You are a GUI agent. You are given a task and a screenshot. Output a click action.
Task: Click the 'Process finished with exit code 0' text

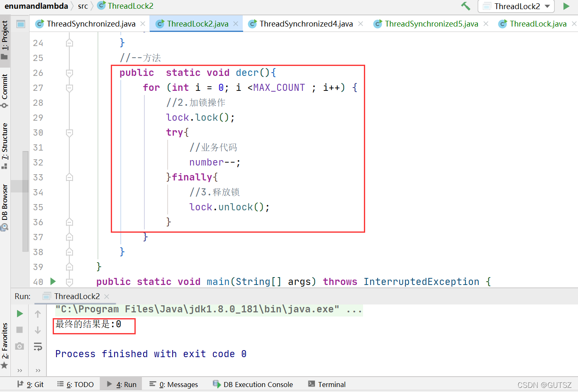pos(151,354)
